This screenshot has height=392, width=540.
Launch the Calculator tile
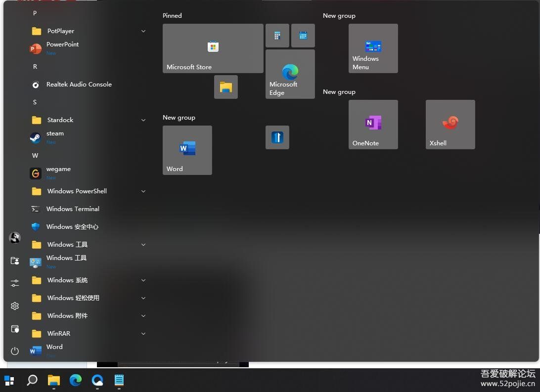point(277,36)
